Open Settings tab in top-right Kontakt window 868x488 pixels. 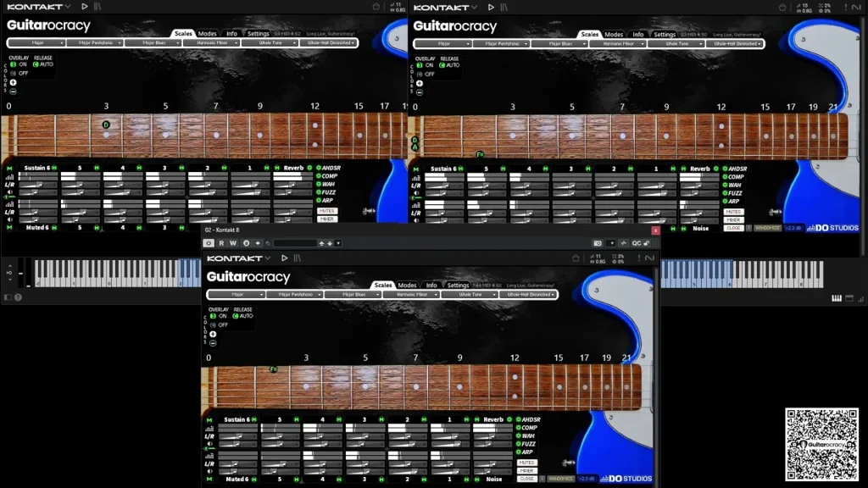[x=665, y=34]
